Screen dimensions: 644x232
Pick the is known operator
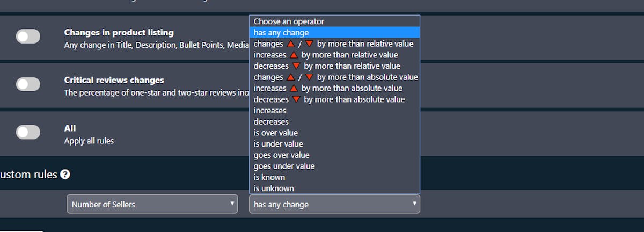click(334, 177)
